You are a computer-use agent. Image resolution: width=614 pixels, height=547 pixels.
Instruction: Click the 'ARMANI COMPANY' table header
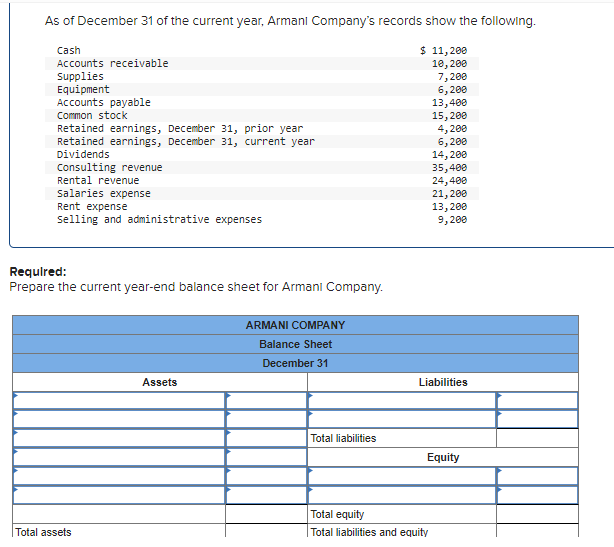coord(295,325)
